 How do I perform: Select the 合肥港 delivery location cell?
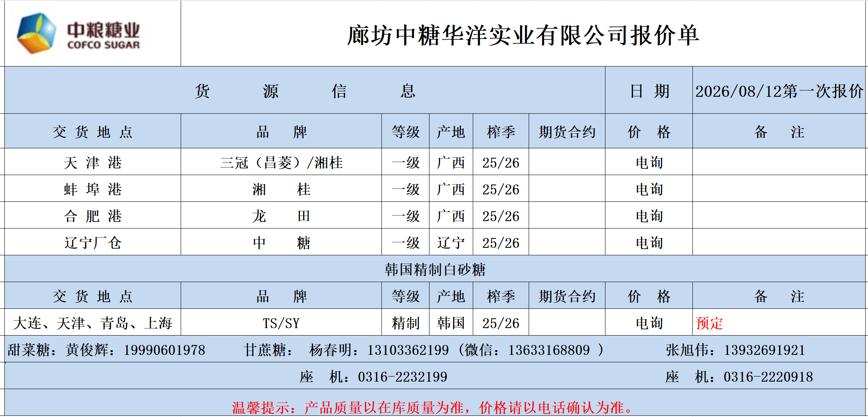(93, 216)
